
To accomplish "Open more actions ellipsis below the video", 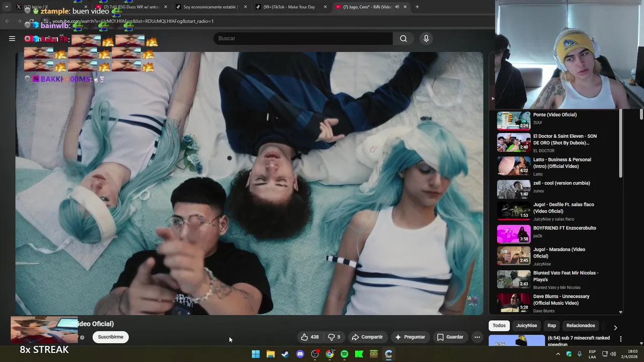I will click(x=477, y=337).
